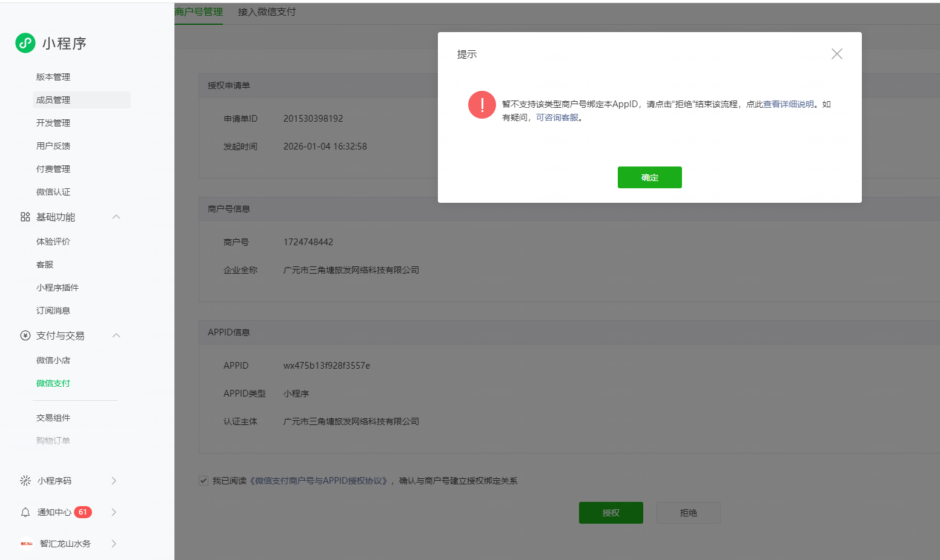This screenshot has height=560, width=940.
Task: Open 用户反馈 in the sidebar
Action: [x=53, y=146]
